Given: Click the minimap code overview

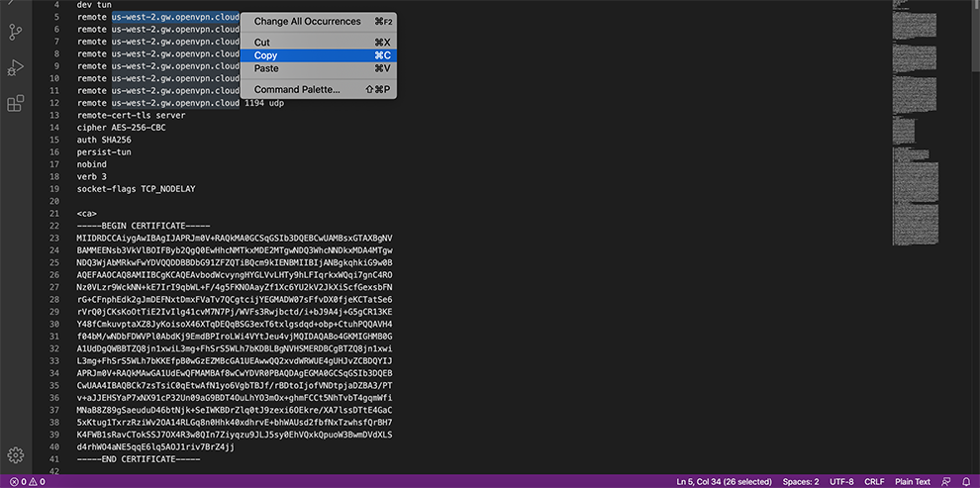Looking at the screenshot, I should coord(915,148).
